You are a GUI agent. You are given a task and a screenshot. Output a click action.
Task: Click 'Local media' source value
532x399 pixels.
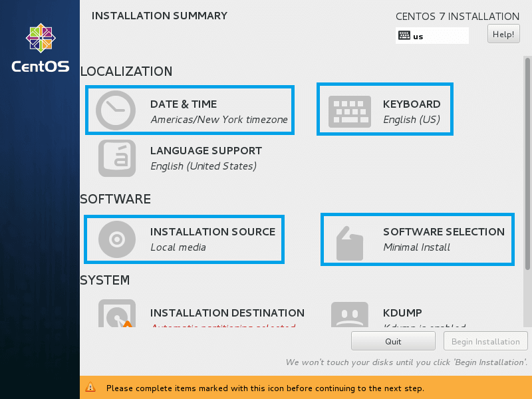(178, 247)
